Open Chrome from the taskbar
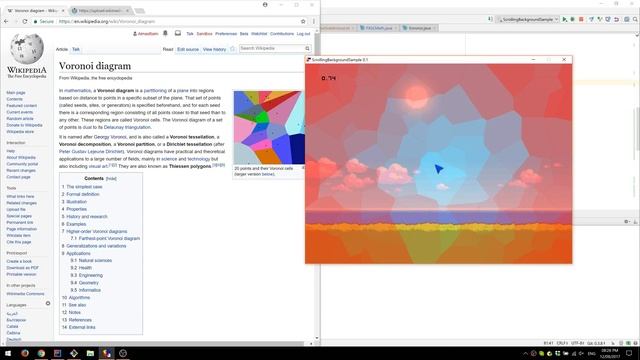This screenshot has height=360, width=640. click(x=41, y=353)
